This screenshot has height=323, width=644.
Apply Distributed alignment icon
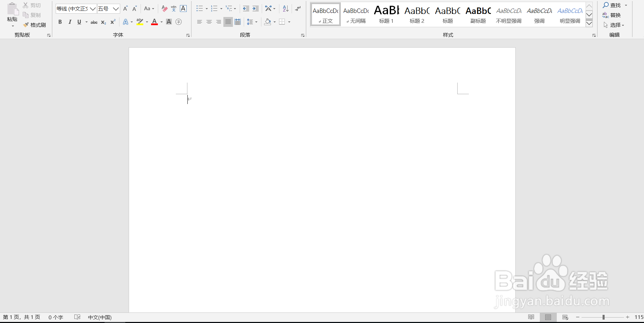click(238, 22)
